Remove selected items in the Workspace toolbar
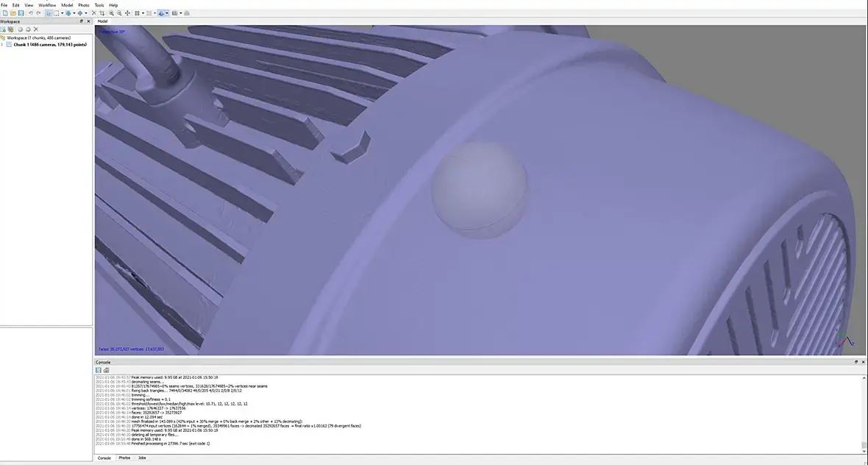This screenshot has width=868, height=465. click(x=36, y=29)
